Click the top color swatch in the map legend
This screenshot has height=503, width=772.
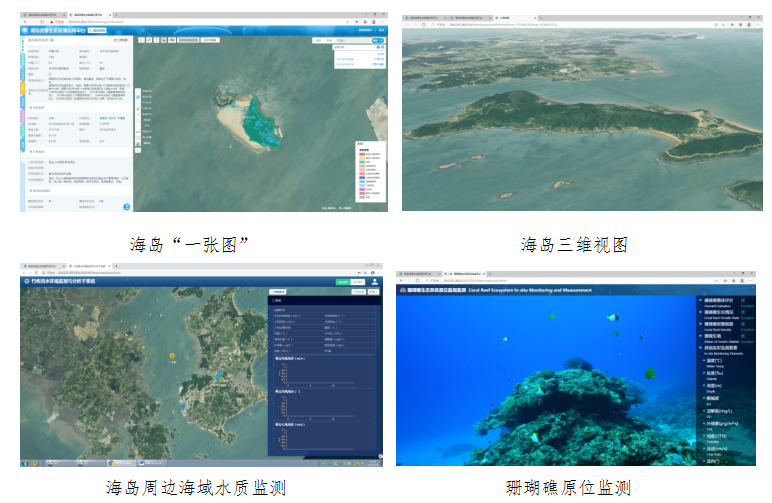[x=361, y=155]
